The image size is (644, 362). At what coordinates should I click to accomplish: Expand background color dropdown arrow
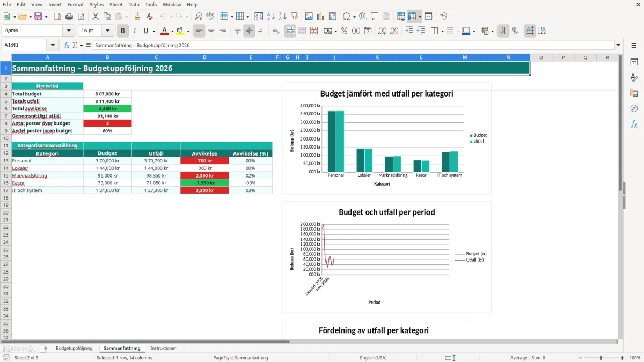coord(188,31)
